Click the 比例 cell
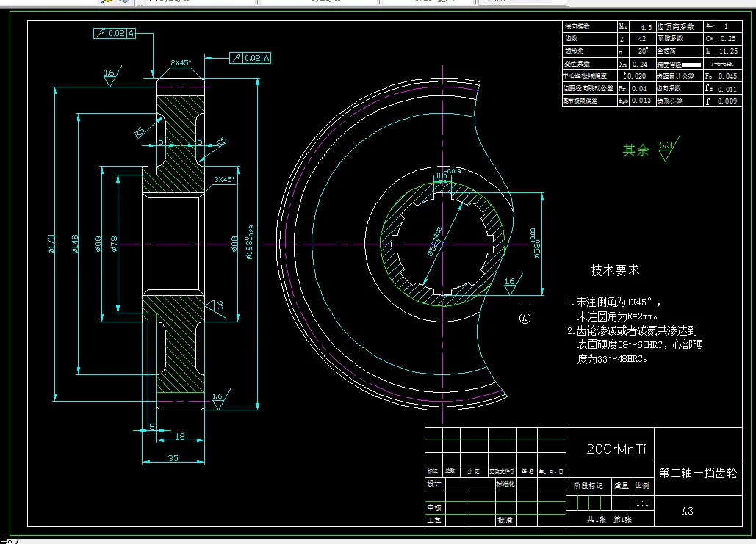 pos(642,486)
